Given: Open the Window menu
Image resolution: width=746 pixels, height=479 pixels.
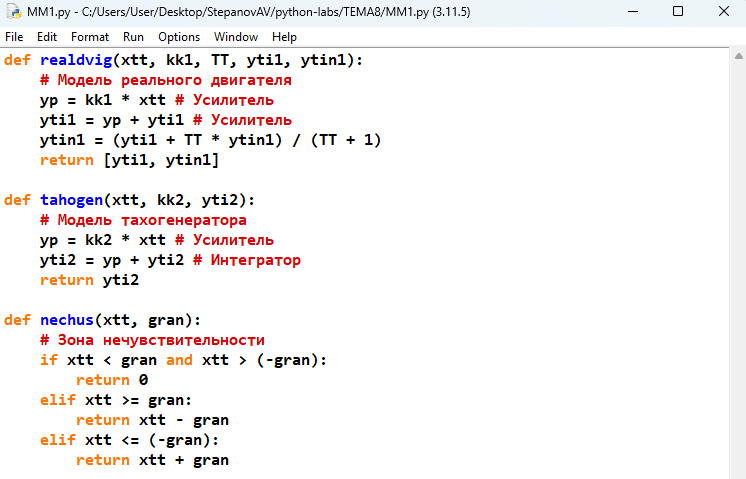Looking at the screenshot, I should [236, 37].
